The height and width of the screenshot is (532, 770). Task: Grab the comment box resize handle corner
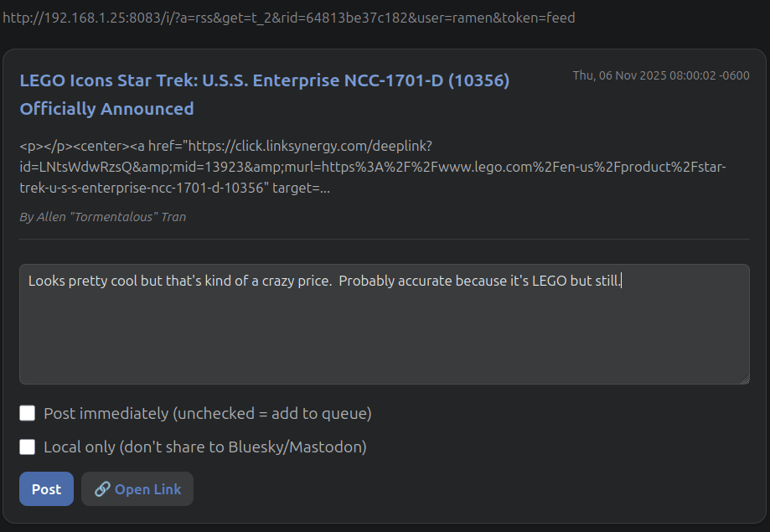point(744,379)
